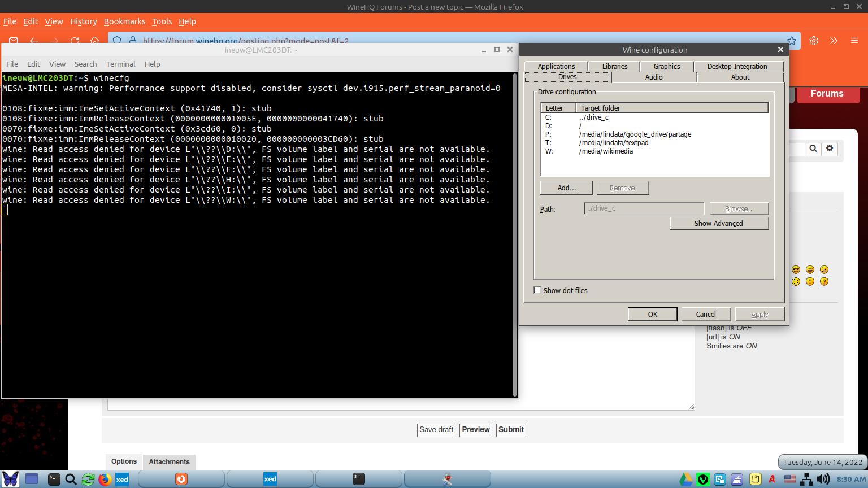Click Show Advanced in Wine configuration
Viewport: 868px width, 488px height.
719,223
